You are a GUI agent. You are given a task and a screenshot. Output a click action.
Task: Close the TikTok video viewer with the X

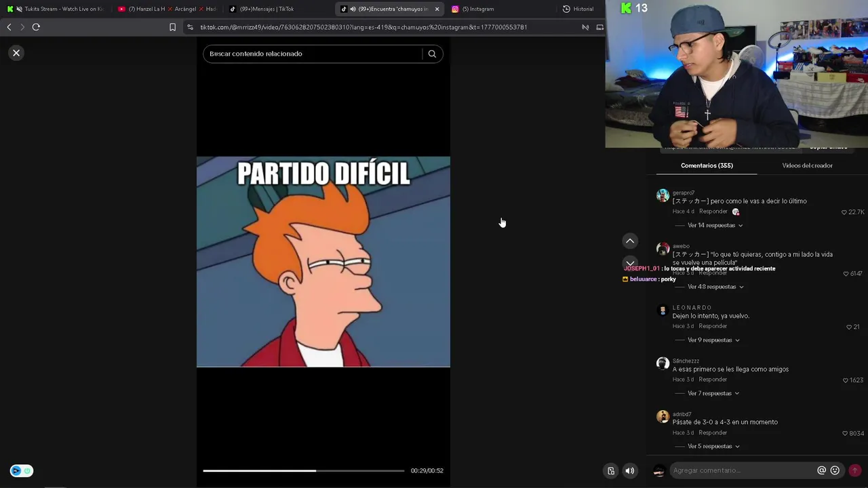16,53
